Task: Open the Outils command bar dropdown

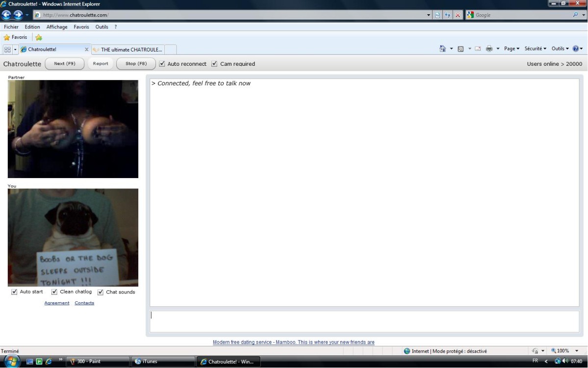Action: point(560,49)
